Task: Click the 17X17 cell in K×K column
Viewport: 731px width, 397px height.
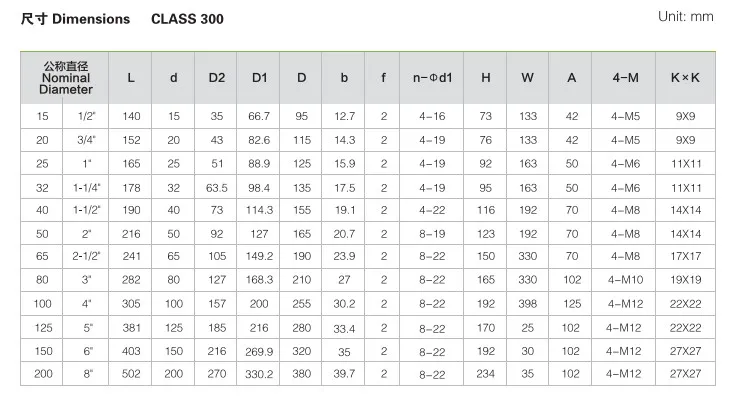Action: click(x=685, y=256)
